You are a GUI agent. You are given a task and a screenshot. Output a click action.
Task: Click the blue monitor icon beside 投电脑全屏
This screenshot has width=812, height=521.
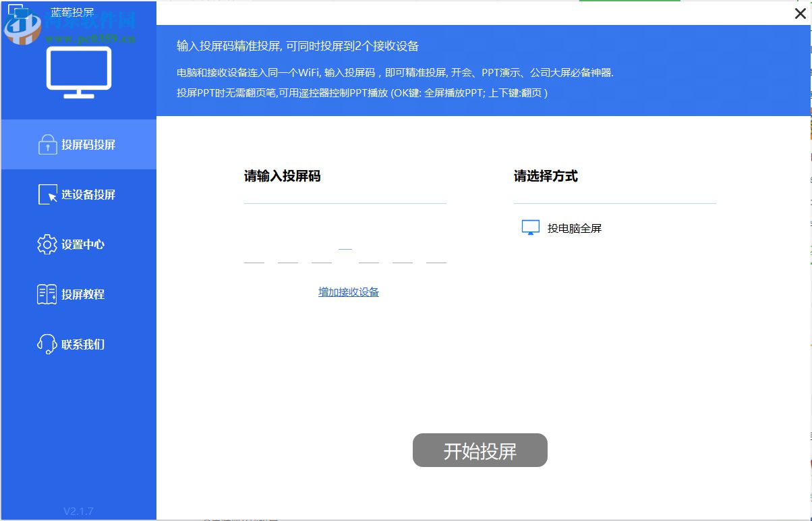[x=530, y=227]
